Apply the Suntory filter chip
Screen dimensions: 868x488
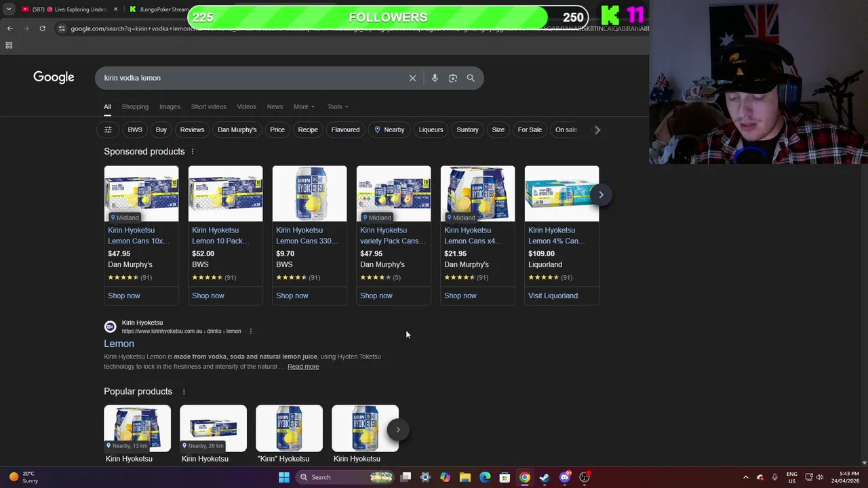(467, 129)
